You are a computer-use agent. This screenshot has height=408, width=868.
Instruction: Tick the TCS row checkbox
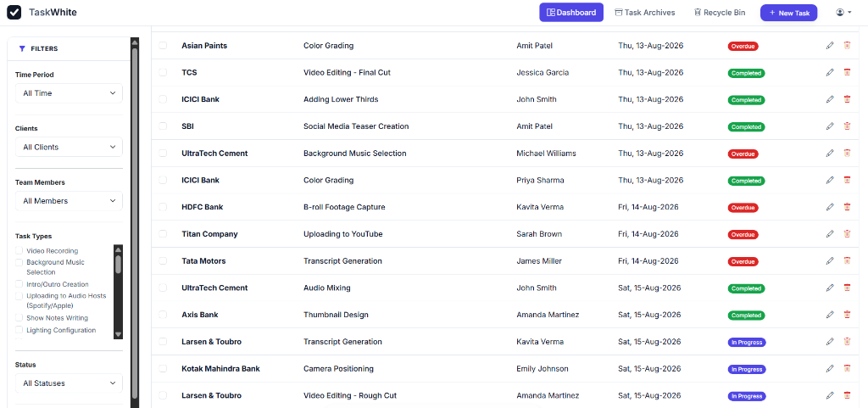(x=163, y=72)
